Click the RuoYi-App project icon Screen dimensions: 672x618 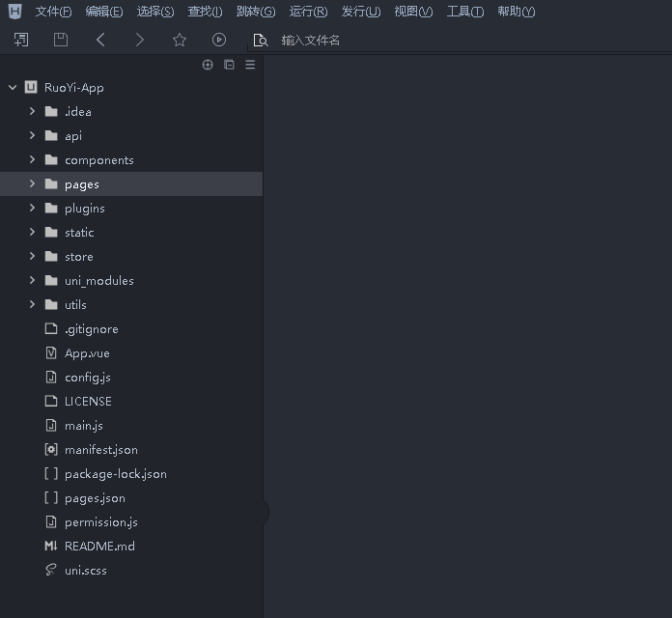tap(31, 88)
